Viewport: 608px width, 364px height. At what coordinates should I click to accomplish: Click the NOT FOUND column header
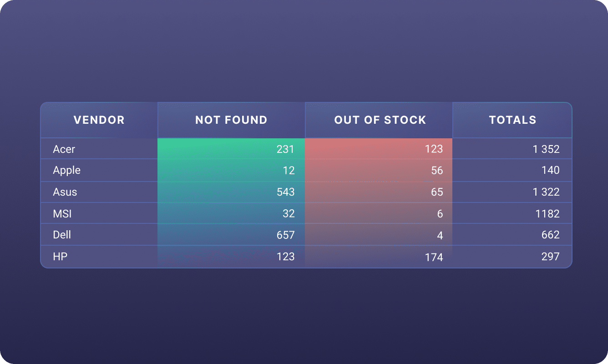point(231,120)
